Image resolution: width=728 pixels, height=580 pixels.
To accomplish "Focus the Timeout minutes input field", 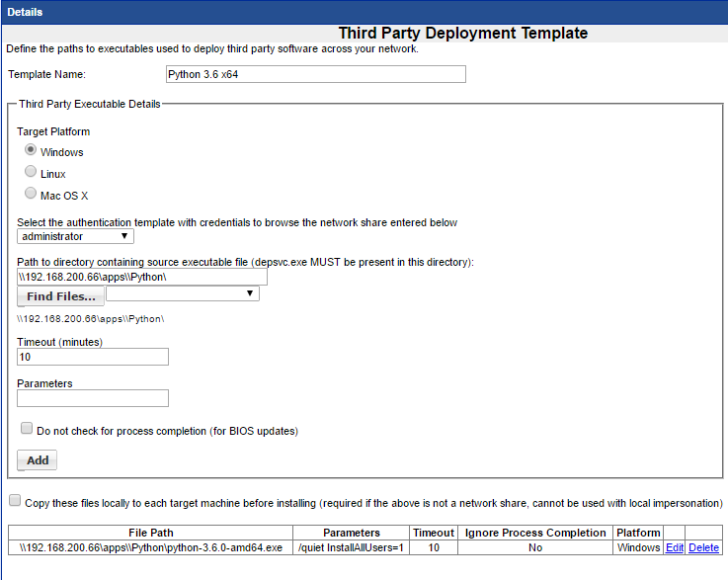I will (x=93, y=357).
